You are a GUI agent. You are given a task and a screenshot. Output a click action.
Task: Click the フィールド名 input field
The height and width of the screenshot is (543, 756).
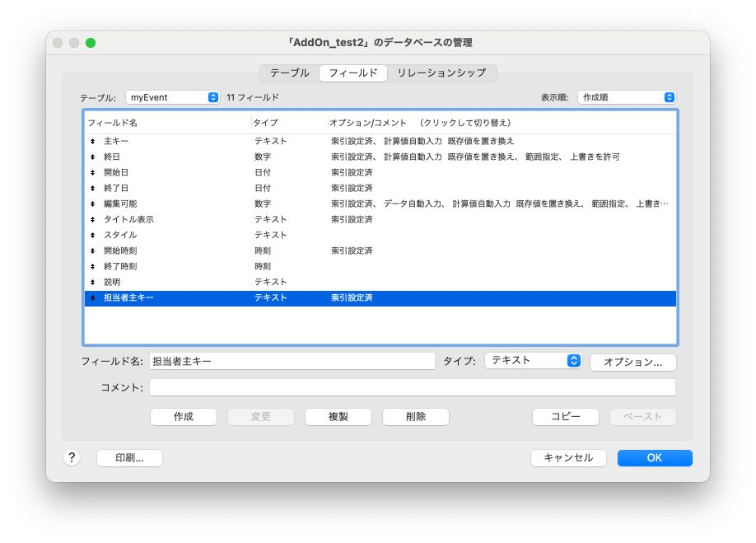tap(292, 361)
